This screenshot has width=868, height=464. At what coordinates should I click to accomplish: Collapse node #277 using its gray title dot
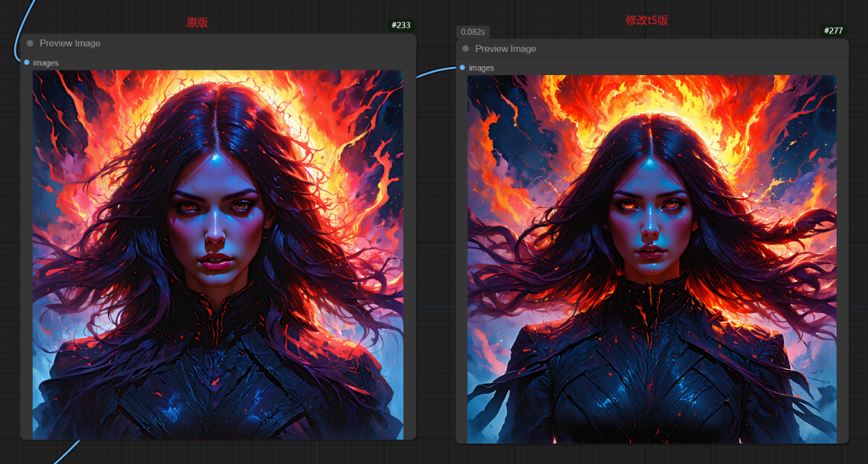point(466,48)
